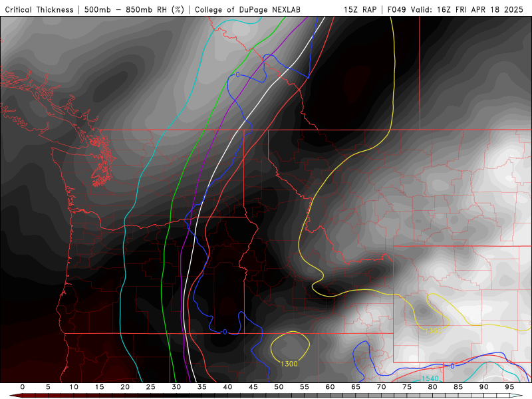Select the 50 value on the color scale
The image size is (532, 399).
279,387
